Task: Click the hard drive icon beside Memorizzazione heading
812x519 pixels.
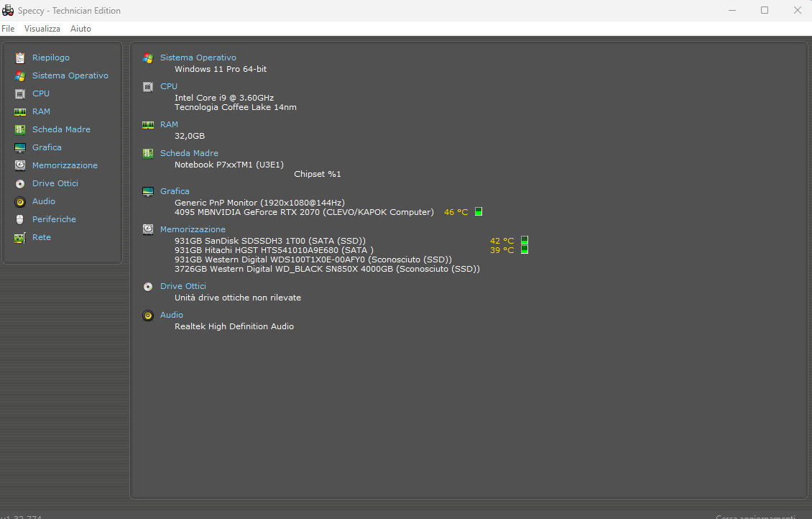Action: pos(148,229)
